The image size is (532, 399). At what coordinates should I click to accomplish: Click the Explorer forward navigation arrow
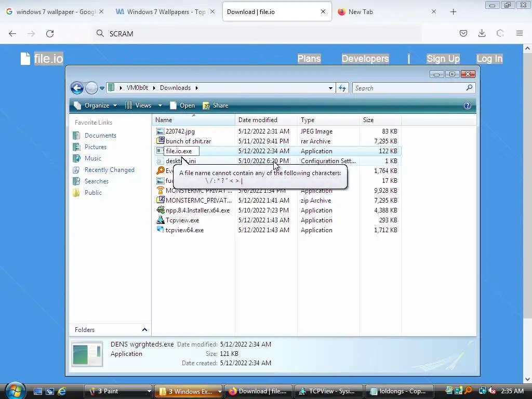click(91, 88)
